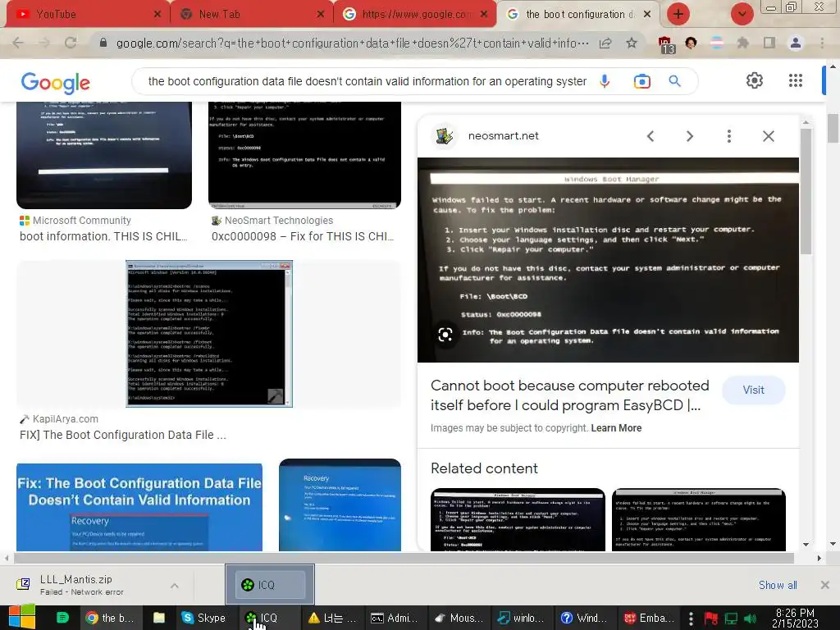Open the tab search dropdown arrow
This screenshot has width=840, height=630.
pos(742,14)
